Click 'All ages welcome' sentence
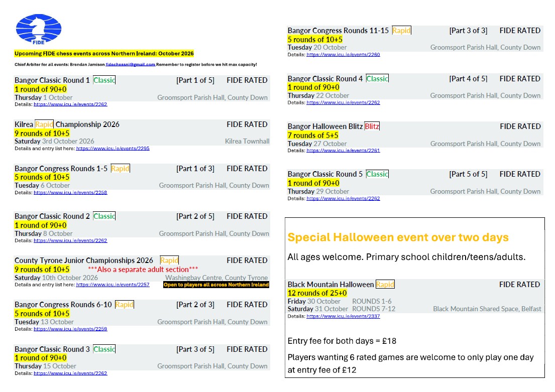 click(406, 257)
